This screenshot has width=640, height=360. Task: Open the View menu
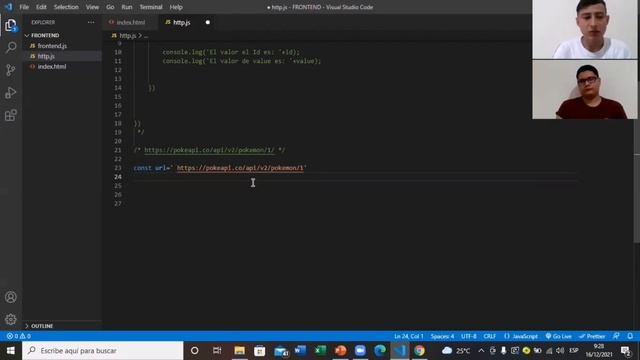(x=92, y=7)
